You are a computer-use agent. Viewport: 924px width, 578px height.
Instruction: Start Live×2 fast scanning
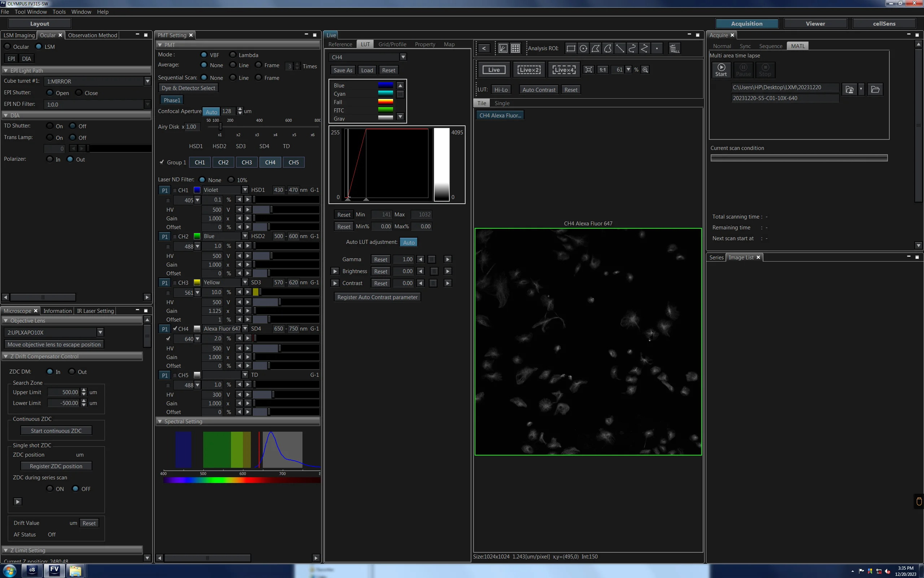tap(529, 70)
